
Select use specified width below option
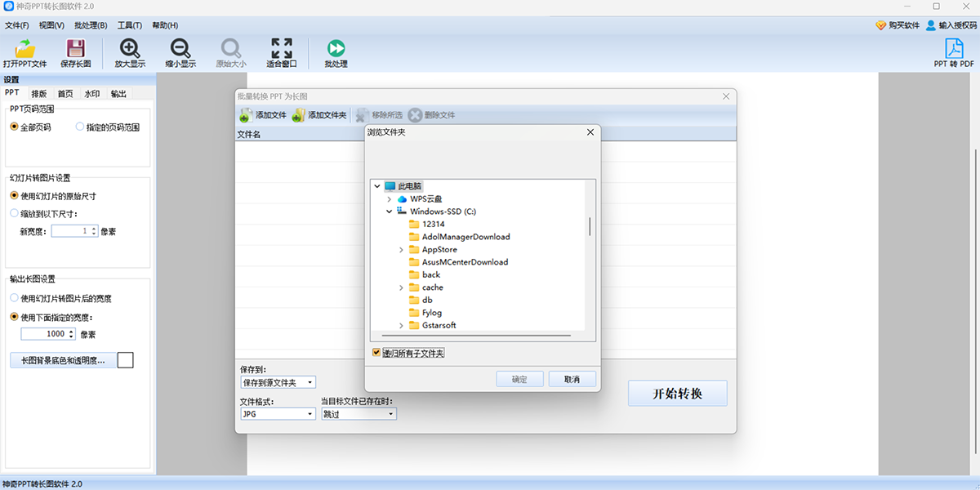click(14, 317)
